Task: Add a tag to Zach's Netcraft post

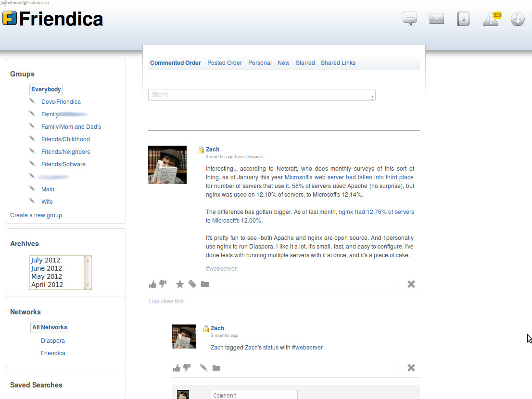Action: 192,284
